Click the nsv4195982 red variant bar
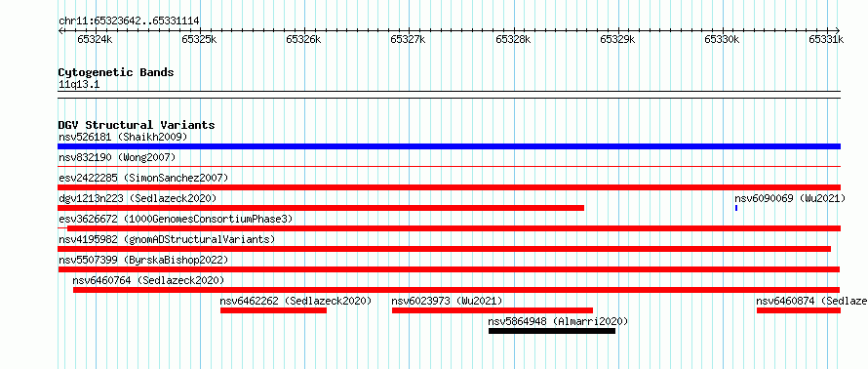 click(x=445, y=249)
